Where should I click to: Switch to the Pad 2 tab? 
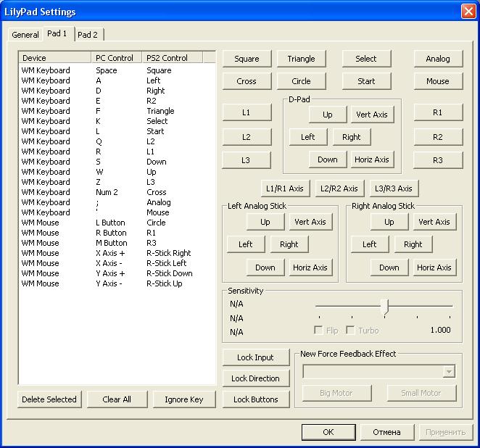click(88, 35)
